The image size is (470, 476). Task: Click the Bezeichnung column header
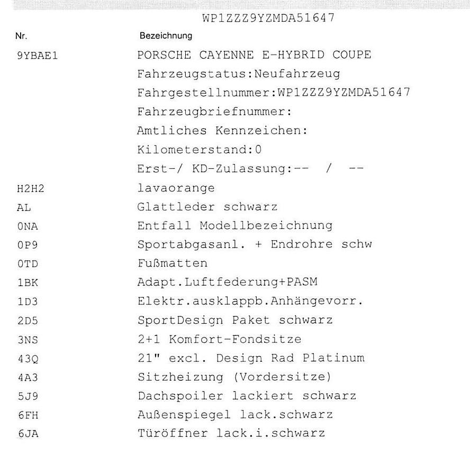pyautogui.click(x=166, y=36)
